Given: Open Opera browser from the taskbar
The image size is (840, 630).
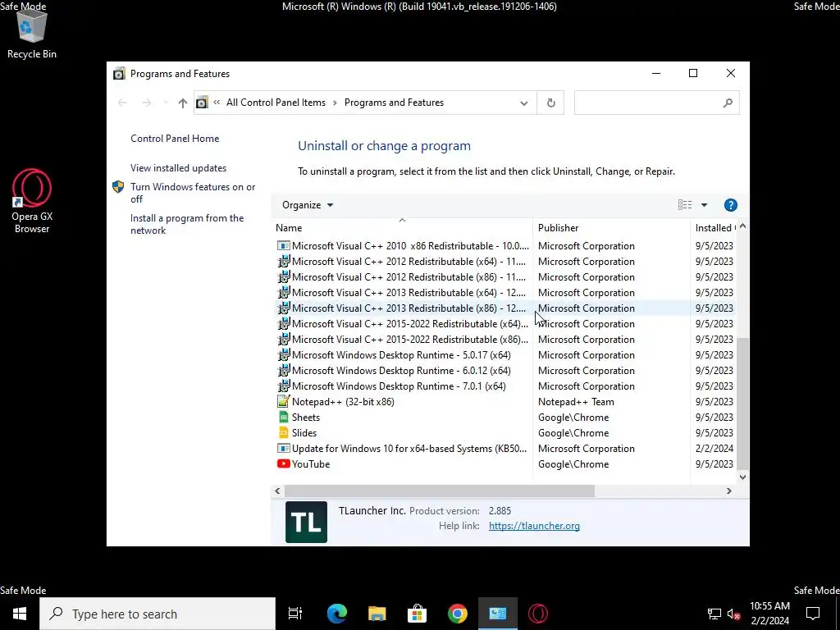Looking at the screenshot, I should (538, 614).
